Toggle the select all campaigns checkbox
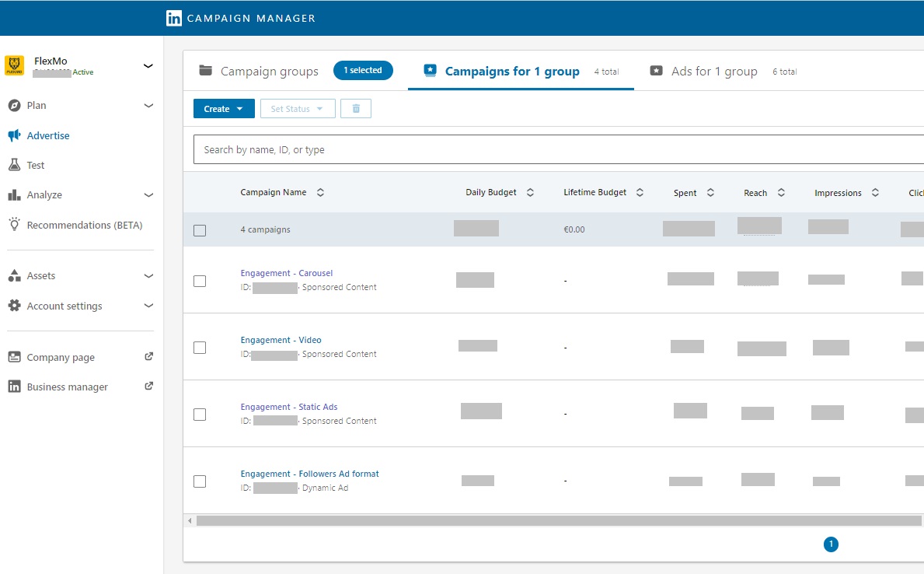 click(x=200, y=230)
